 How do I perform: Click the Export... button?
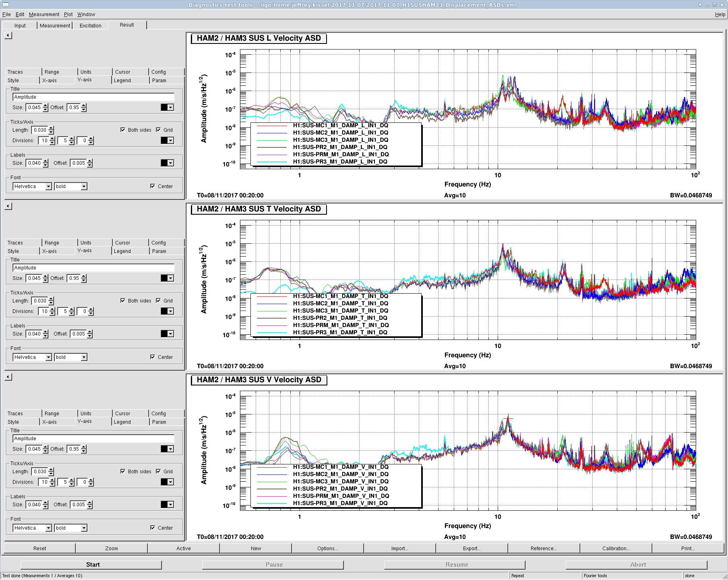pos(472,549)
